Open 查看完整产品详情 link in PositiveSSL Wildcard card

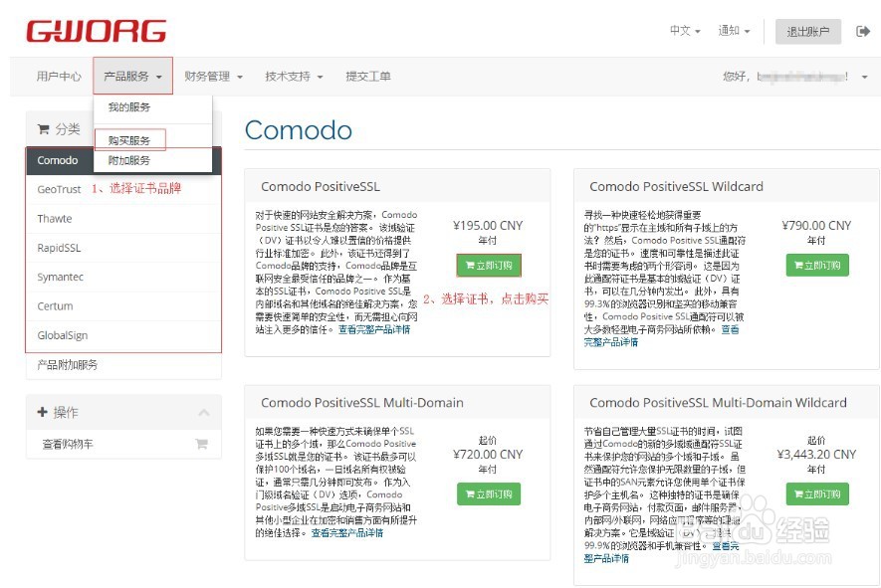click(661, 336)
